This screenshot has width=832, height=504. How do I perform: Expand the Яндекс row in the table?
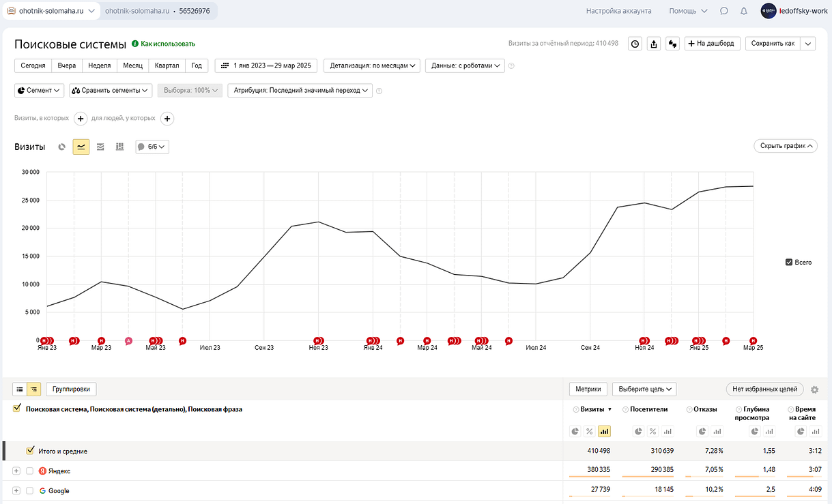coord(16,471)
